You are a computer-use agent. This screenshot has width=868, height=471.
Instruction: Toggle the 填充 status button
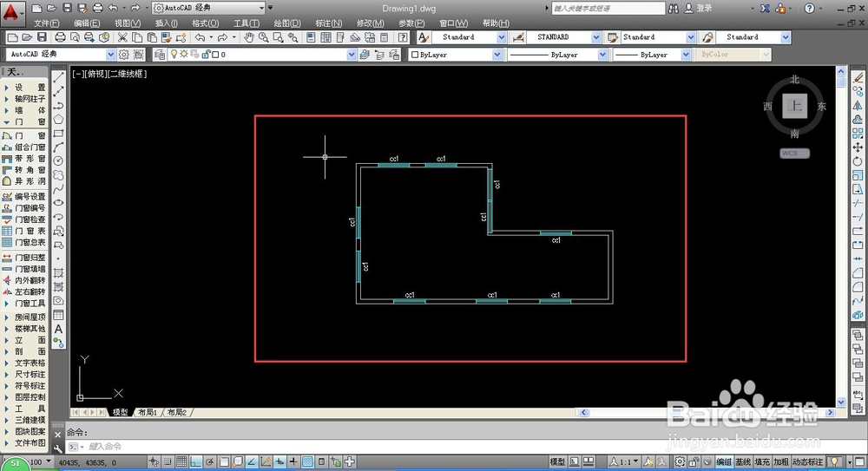[x=762, y=461]
